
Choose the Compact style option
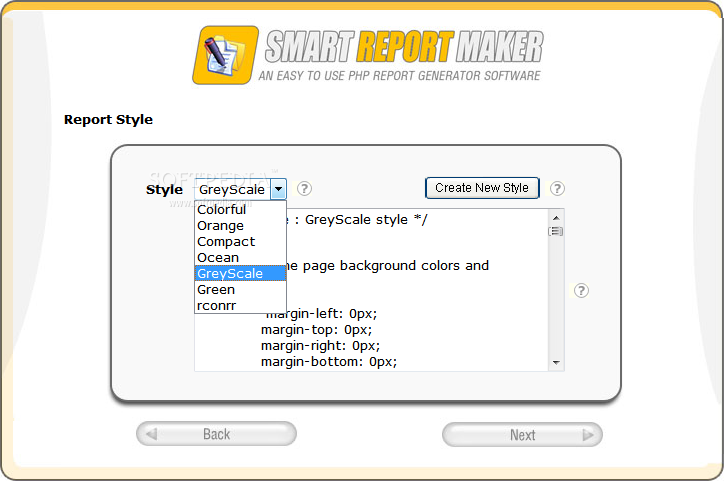pyautogui.click(x=240, y=241)
